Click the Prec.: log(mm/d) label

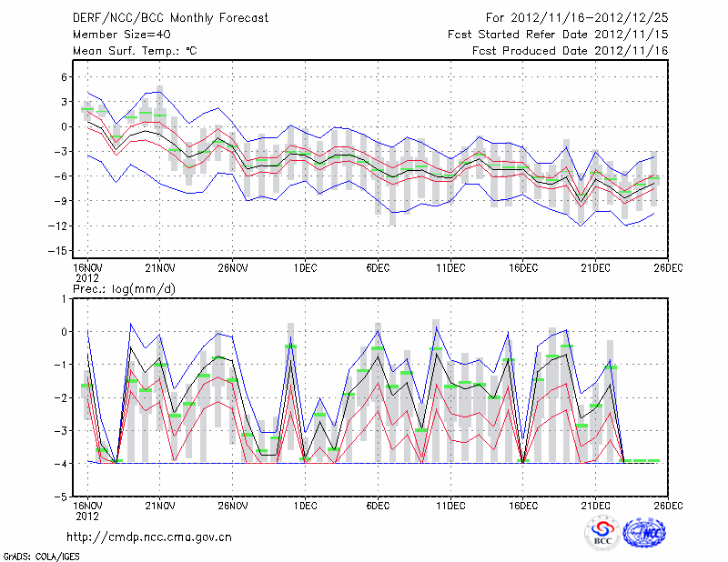(123, 287)
